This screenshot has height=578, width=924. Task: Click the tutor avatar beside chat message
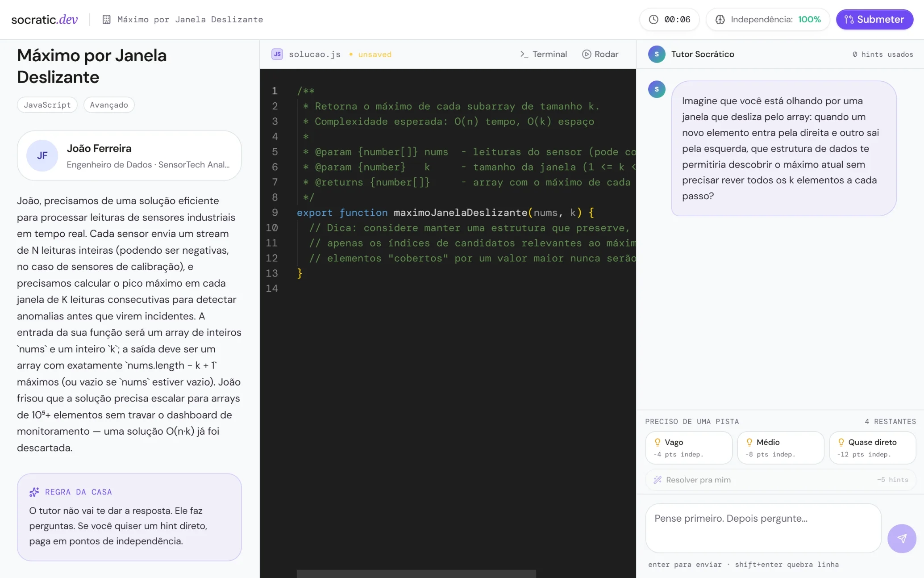click(657, 89)
